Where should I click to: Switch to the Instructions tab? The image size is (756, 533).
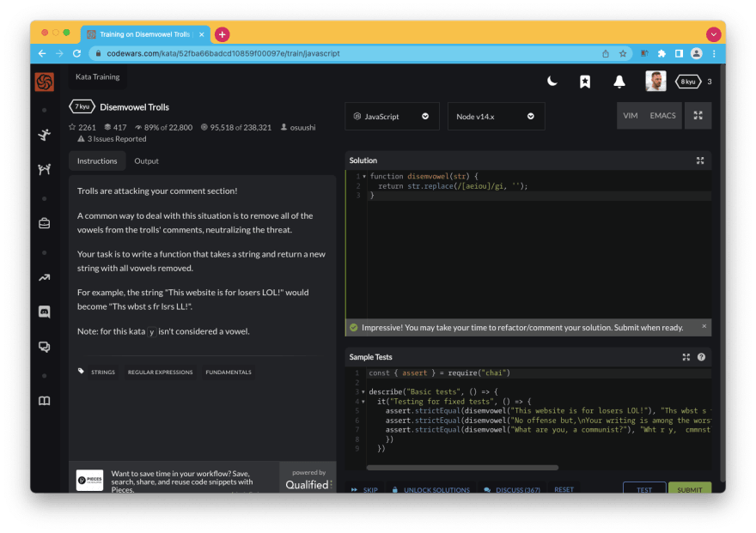point(97,161)
